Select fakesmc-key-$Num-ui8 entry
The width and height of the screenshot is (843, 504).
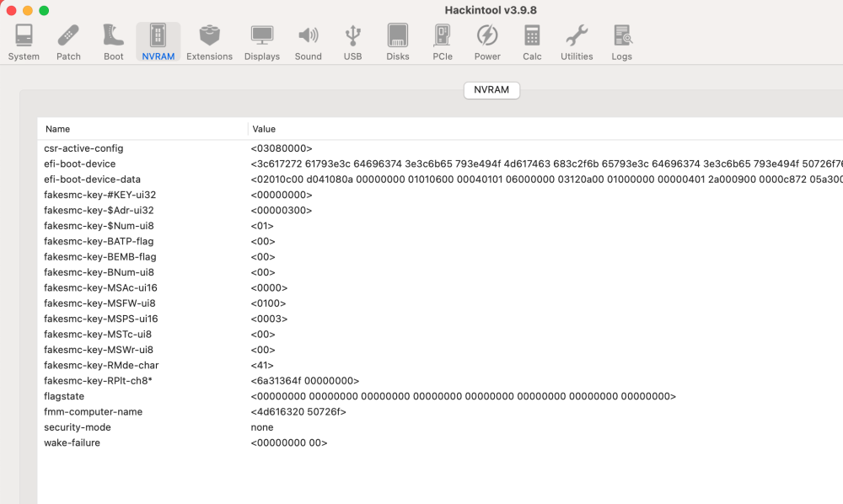[x=99, y=226]
